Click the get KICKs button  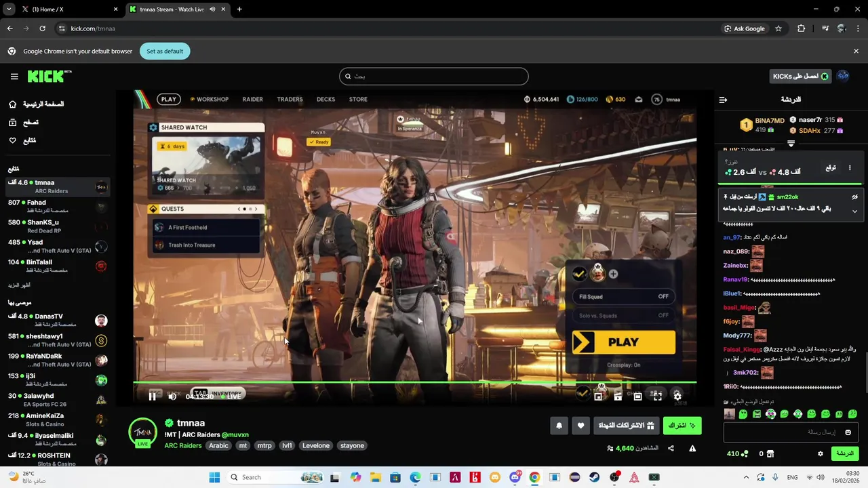tap(801, 77)
